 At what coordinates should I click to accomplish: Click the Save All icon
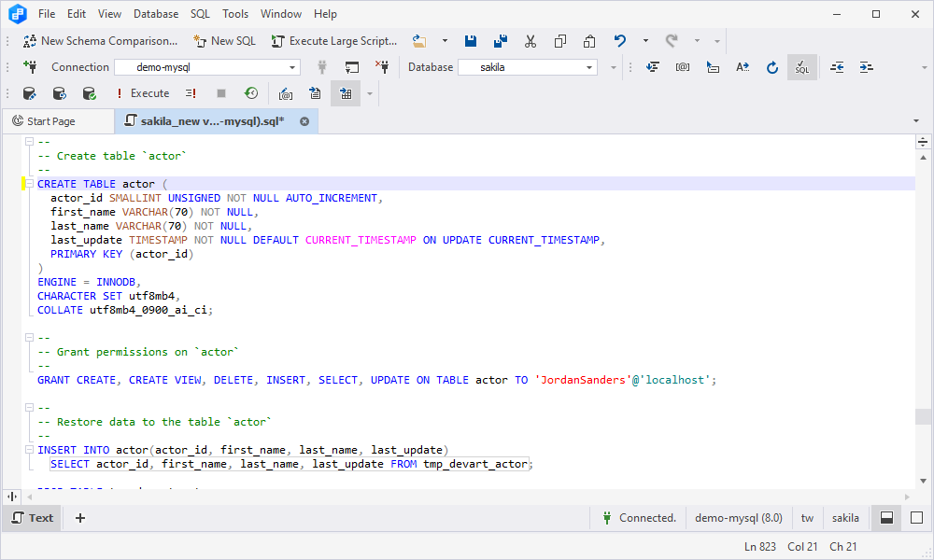pyautogui.click(x=501, y=40)
